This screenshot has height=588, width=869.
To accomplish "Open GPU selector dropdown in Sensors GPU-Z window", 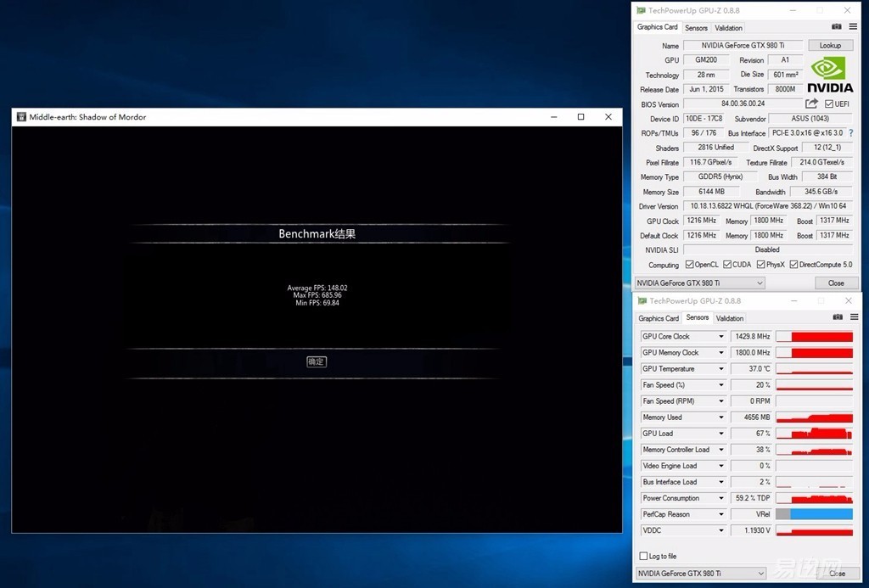I will [700, 573].
